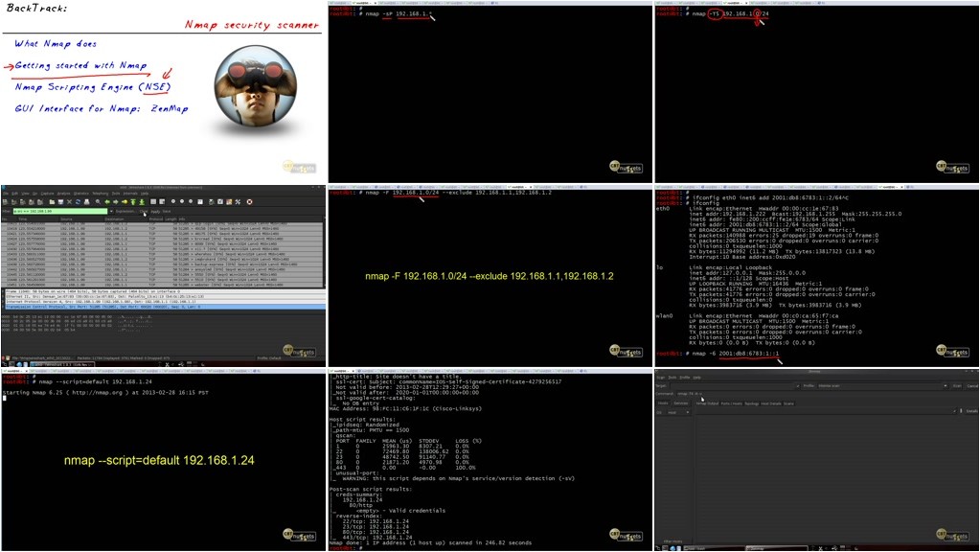Open Zenmap's Profile menu
The image size is (980, 552).
pyautogui.click(x=685, y=377)
